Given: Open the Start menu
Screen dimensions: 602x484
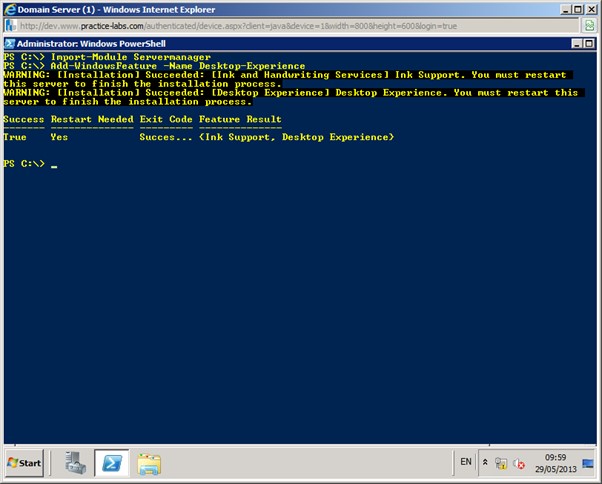Looking at the screenshot, I should click(x=24, y=463).
